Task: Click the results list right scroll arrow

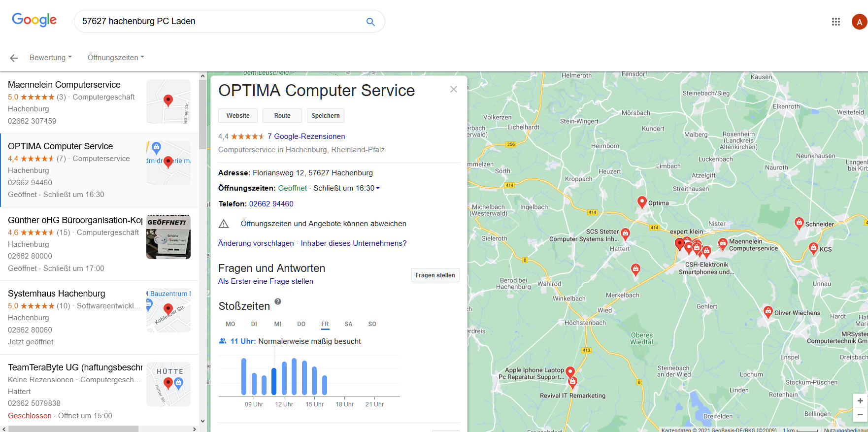Action: coord(195,429)
